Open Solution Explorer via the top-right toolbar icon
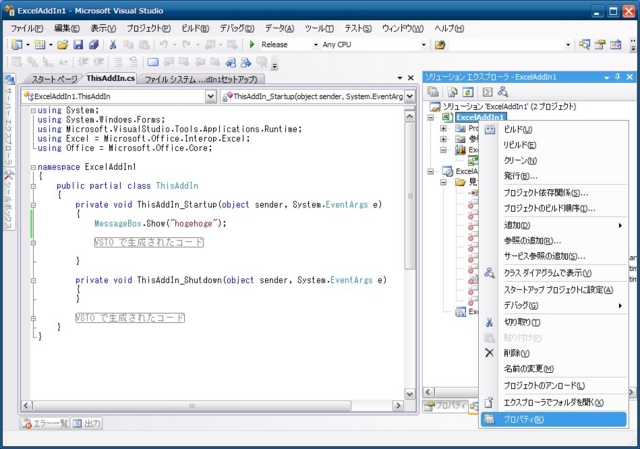640x449 pixels. click(584, 44)
